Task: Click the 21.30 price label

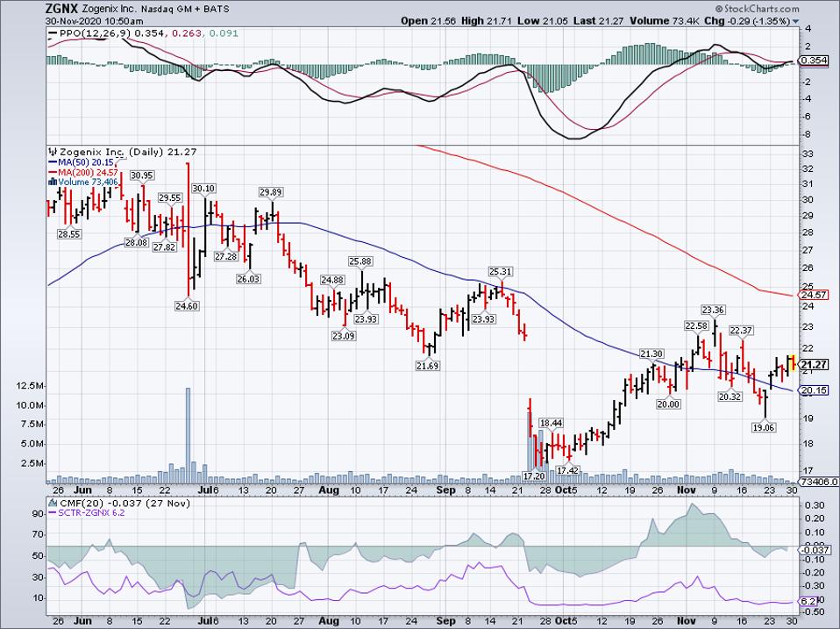Action: [652, 354]
